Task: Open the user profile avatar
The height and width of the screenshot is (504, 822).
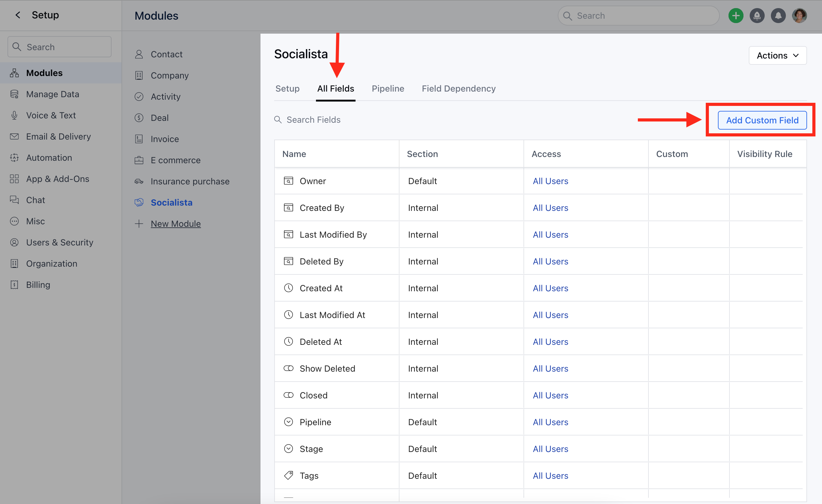Action: point(799,16)
